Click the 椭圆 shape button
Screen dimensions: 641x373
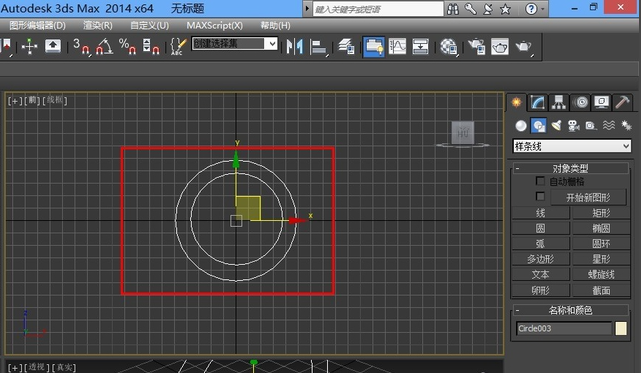point(601,228)
